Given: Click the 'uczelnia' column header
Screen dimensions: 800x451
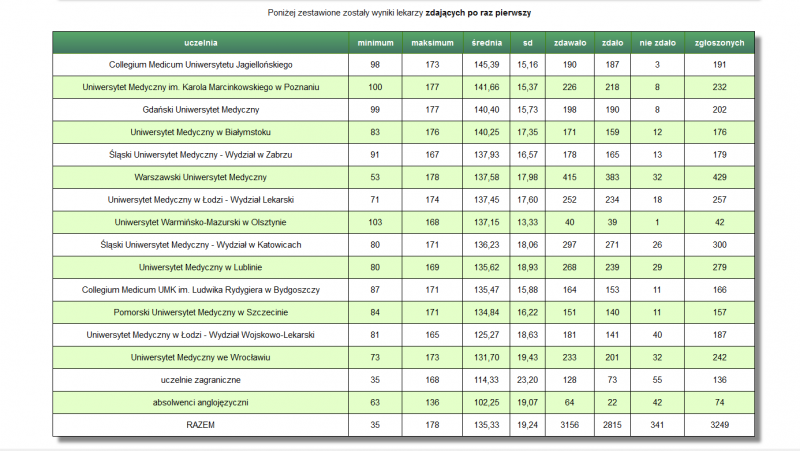Looking at the screenshot, I should (201, 43).
